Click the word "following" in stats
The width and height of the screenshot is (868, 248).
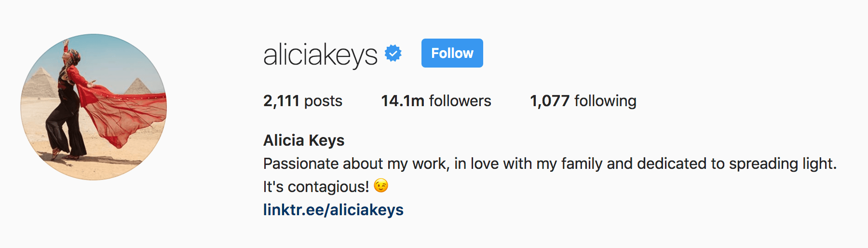(x=605, y=101)
